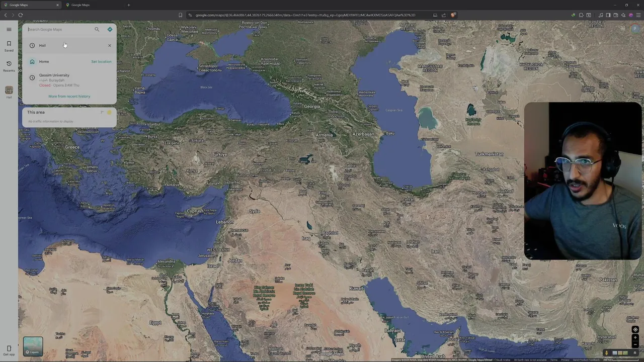This screenshot has width=644, height=362.
Task: Click the Privacy link in footer
Action: click(x=565, y=360)
